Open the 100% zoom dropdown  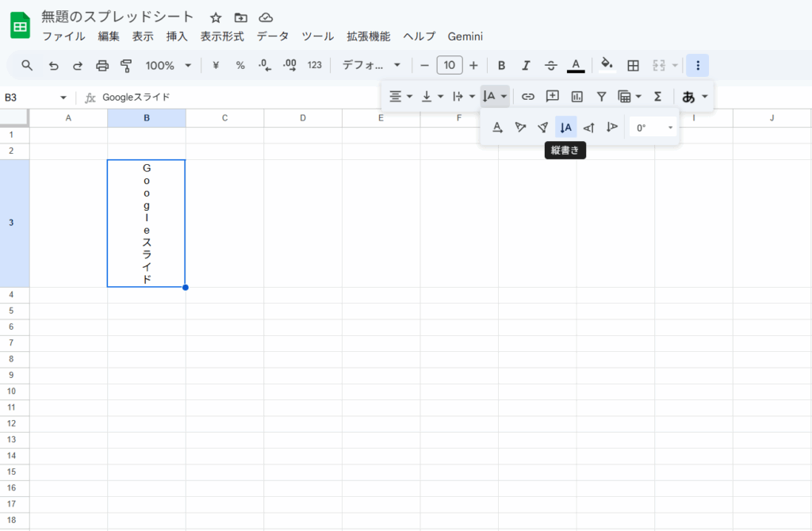pyautogui.click(x=168, y=65)
